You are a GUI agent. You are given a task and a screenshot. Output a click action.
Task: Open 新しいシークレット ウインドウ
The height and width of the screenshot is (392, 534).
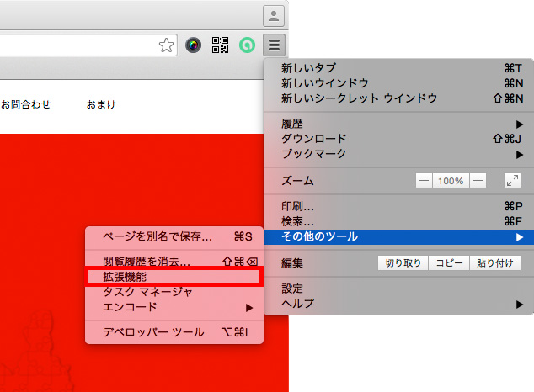(398, 98)
